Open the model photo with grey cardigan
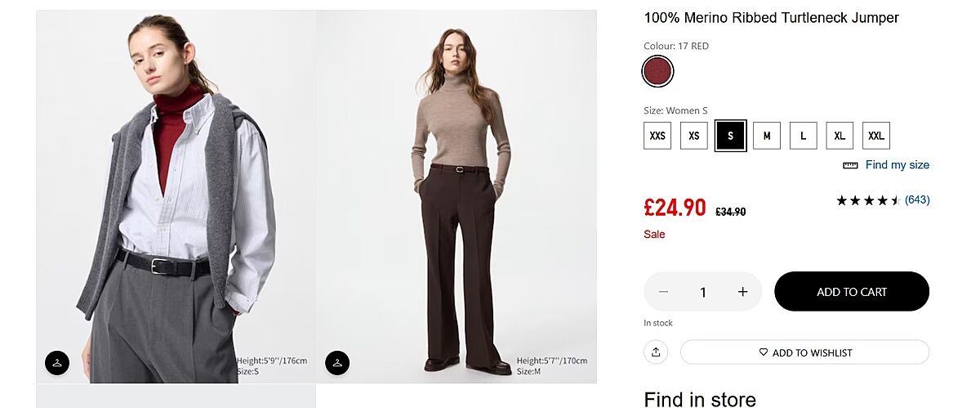The height and width of the screenshot is (408, 980). [176, 196]
